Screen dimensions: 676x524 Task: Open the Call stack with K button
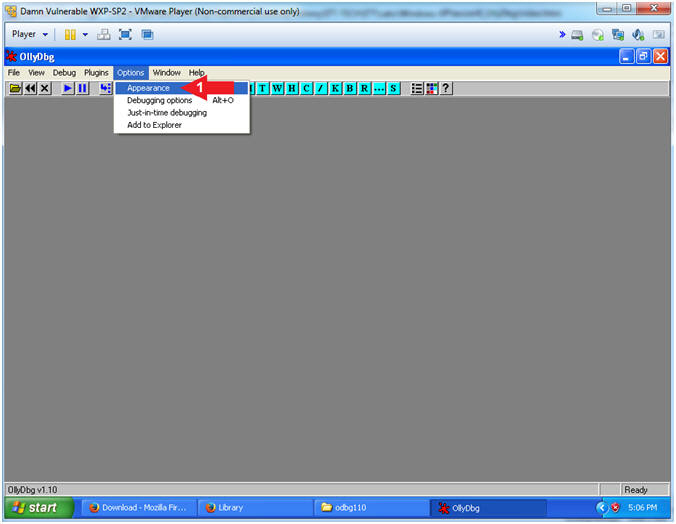click(335, 88)
